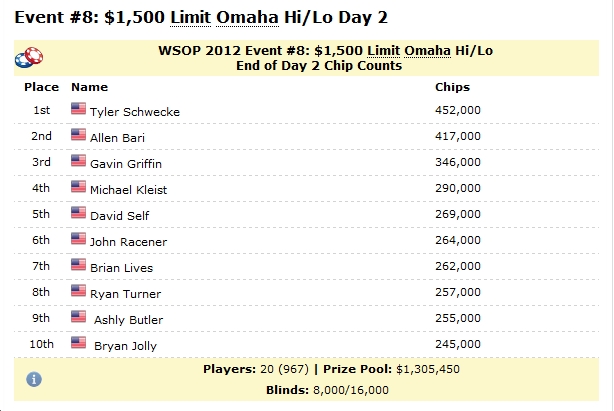
Task: Click the Name column header
Action: [89, 87]
